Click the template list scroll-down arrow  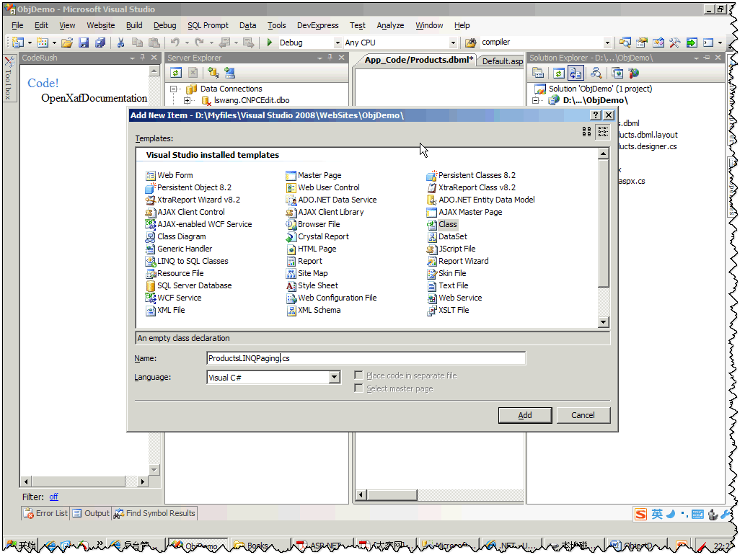[604, 322]
